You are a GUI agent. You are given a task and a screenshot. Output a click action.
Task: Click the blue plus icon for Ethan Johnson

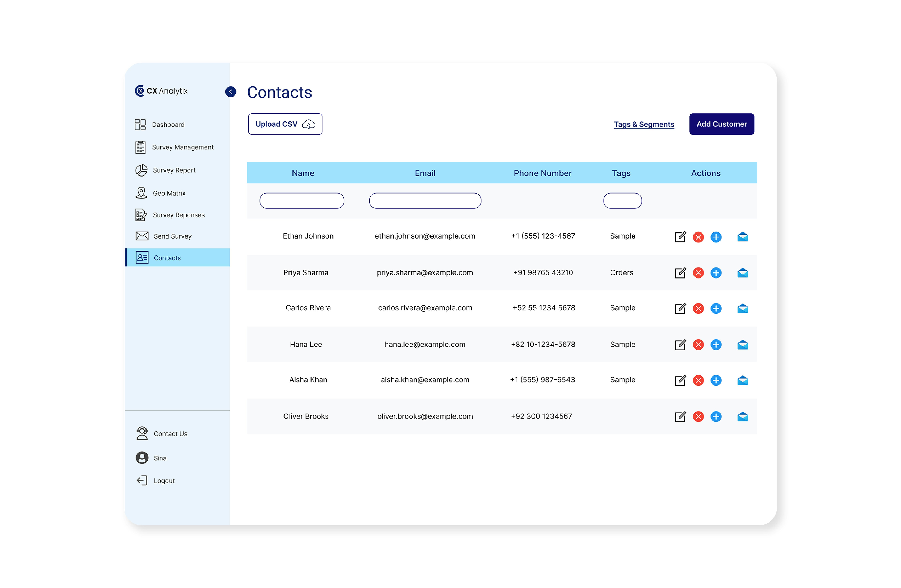(716, 237)
